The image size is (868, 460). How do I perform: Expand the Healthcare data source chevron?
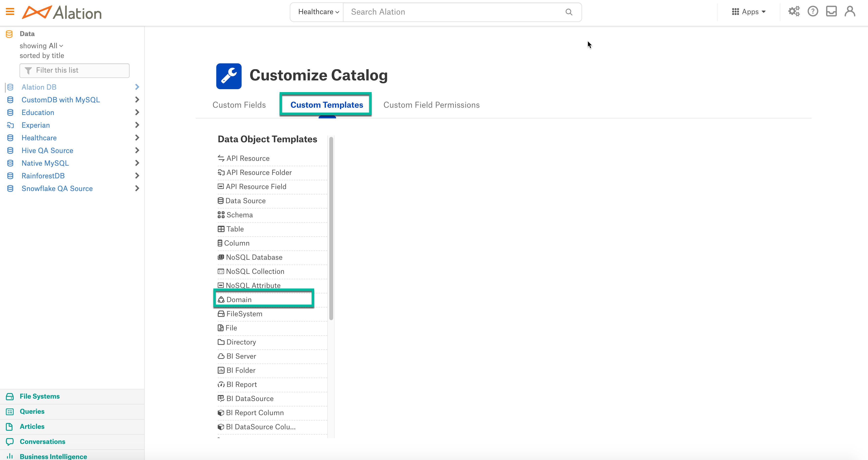137,137
